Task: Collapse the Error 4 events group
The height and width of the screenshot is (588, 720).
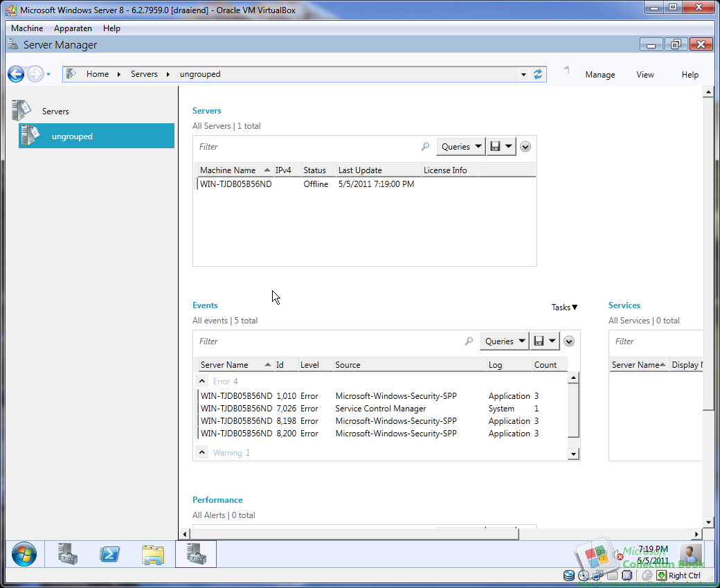Action: (201, 380)
